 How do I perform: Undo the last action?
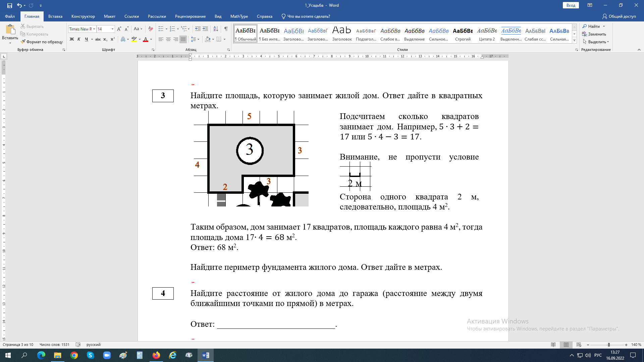click(19, 5)
